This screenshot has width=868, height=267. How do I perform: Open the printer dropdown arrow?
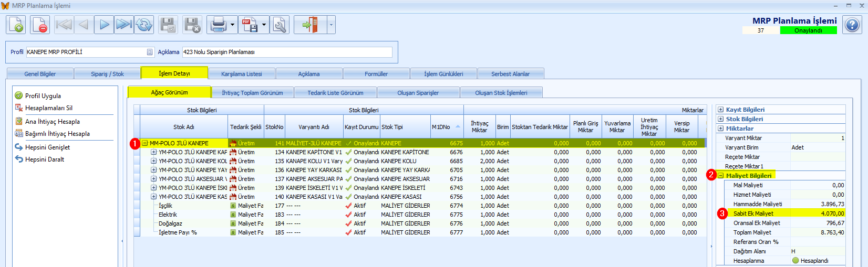232,25
